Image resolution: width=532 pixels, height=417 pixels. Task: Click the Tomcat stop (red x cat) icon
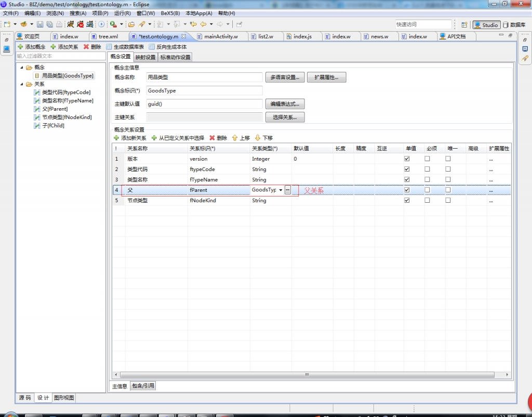click(x=80, y=24)
